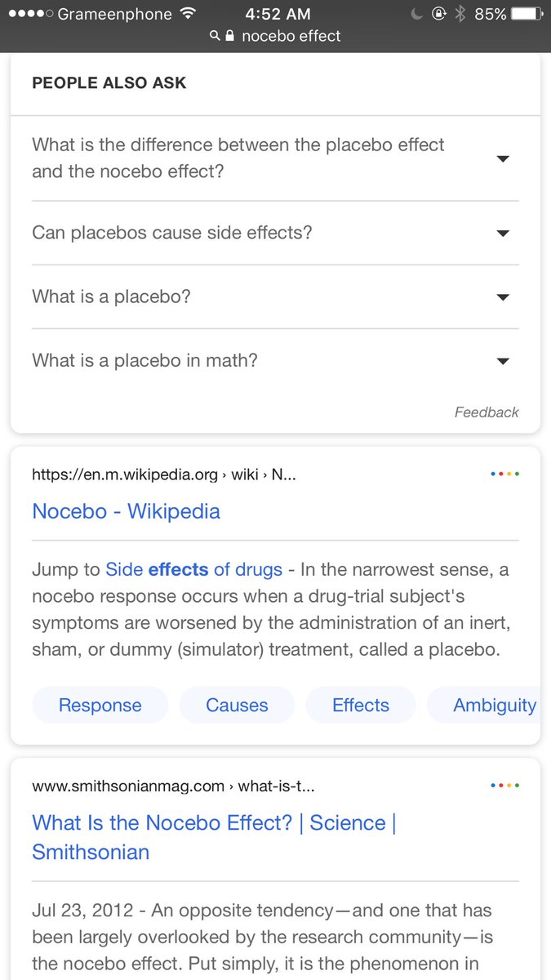Tap the "nocebo effect" address bar field
This screenshot has width=551, height=980.
pyautogui.click(x=291, y=36)
